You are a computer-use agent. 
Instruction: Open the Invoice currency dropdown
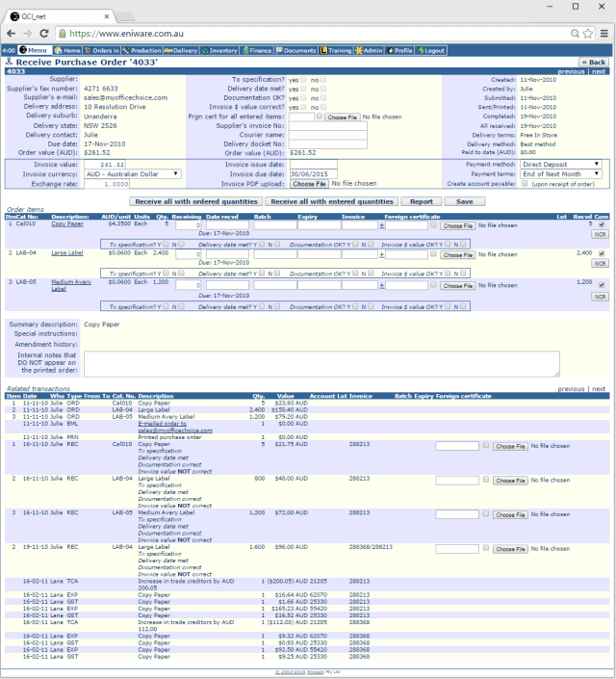click(133, 174)
